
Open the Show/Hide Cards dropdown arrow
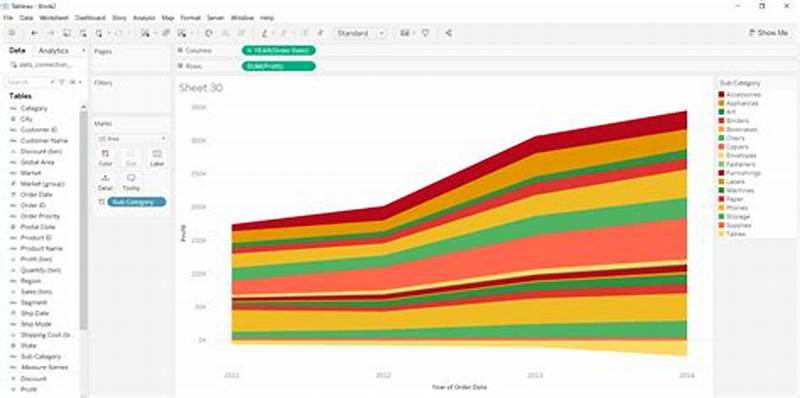coord(414,33)
